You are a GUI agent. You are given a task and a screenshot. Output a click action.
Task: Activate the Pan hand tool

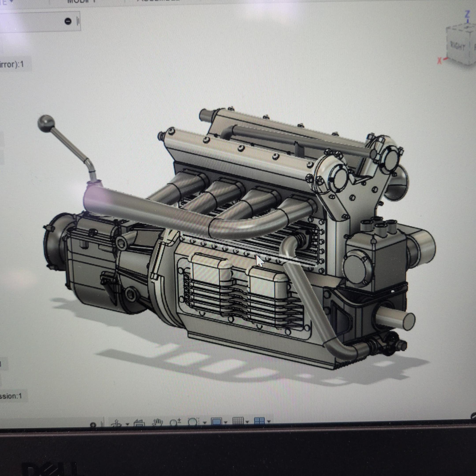[158, 422]
